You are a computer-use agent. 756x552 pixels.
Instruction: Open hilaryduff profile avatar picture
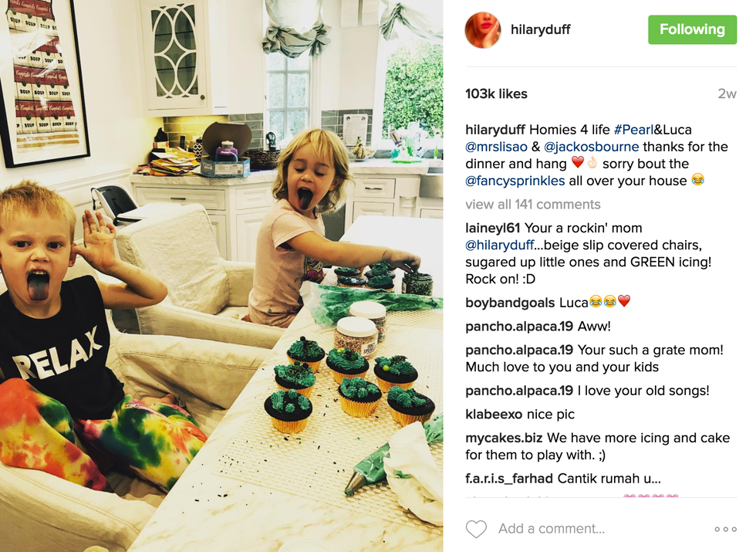point(483,29)
